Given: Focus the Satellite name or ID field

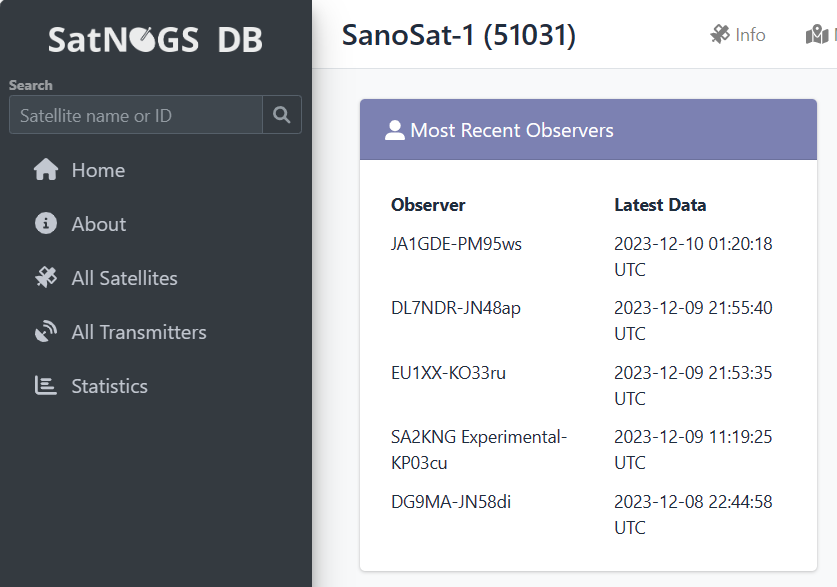Looking at the screenshot, I should 136,115.
